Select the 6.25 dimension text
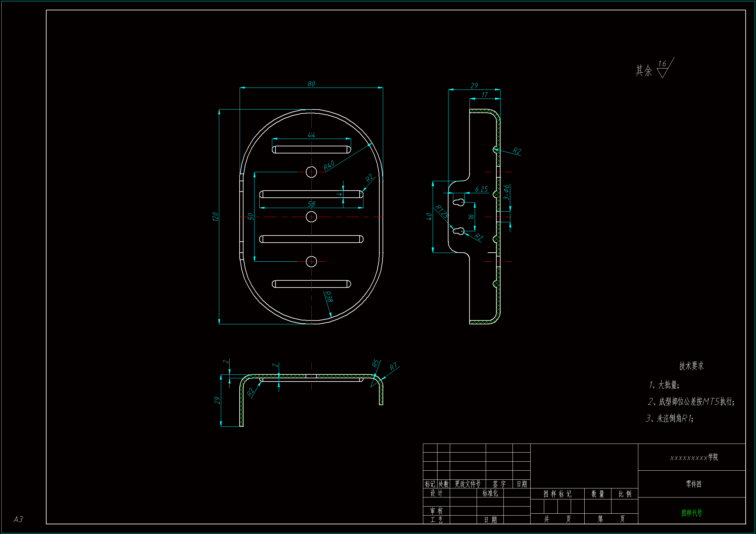 [x=481, y=189]
